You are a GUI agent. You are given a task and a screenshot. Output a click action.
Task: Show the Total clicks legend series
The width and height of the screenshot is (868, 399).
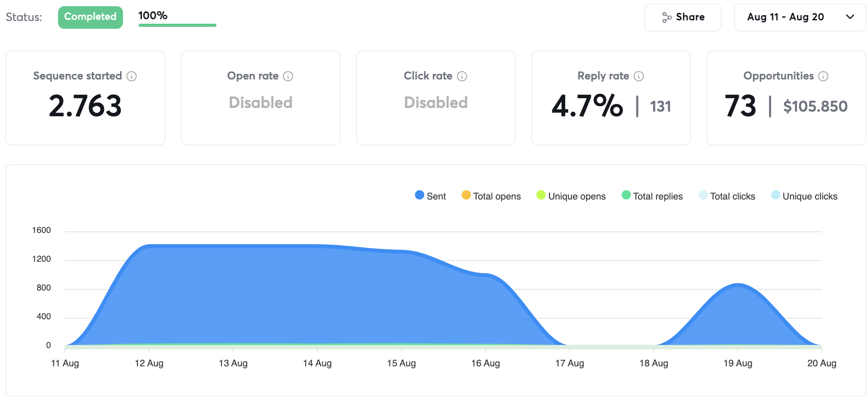(727, 196)
